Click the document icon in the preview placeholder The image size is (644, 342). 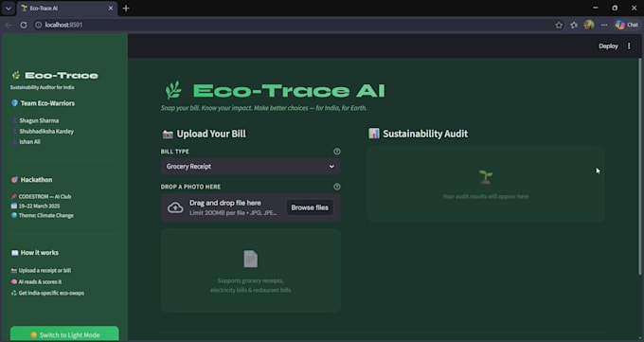(251, 259)
